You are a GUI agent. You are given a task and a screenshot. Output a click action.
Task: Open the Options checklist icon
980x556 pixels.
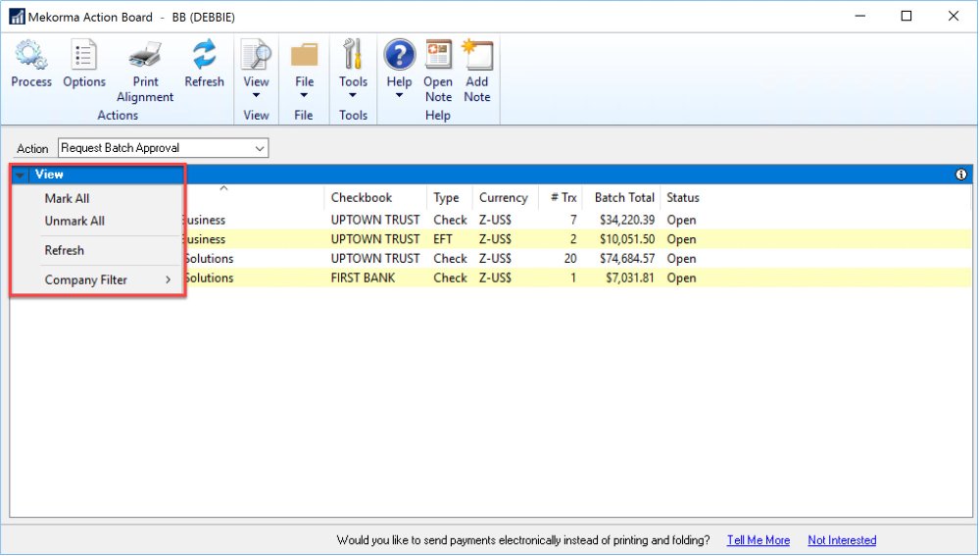[83, 55]
